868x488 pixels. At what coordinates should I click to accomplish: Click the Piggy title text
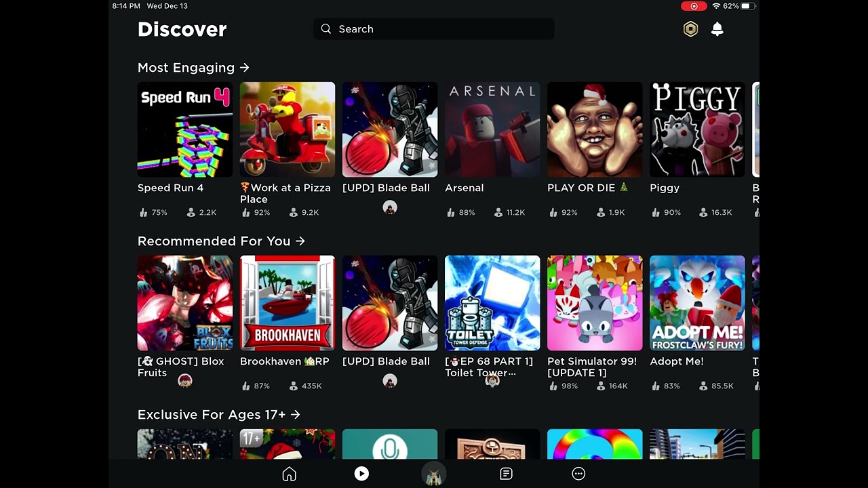[x=665, y=188]
